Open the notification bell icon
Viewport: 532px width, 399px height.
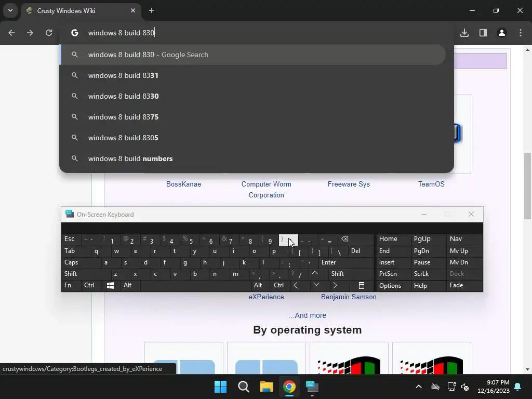(518, 387)
